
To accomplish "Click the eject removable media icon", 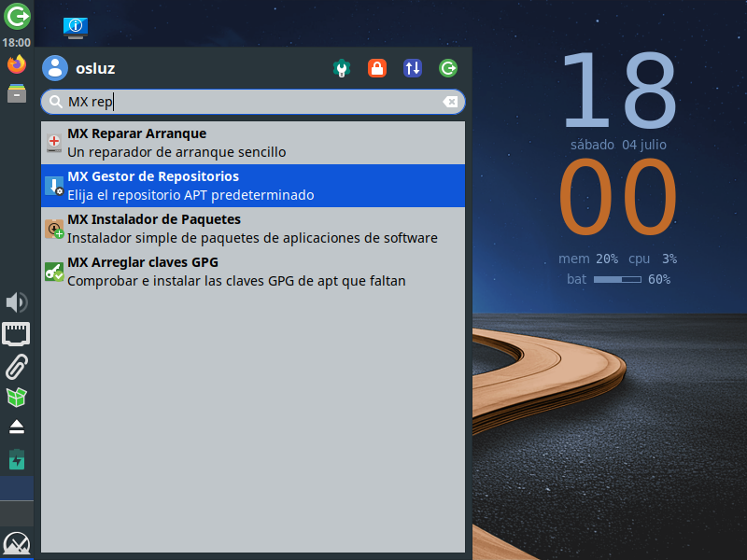I will point(17,427).
